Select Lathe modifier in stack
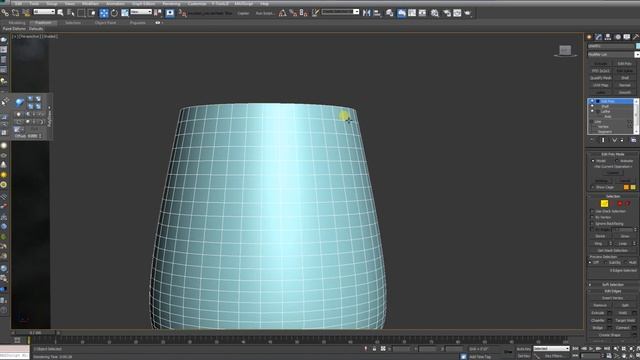Image resolution: width=640 pixels, height=360 pixels. [x=605, y=111]
